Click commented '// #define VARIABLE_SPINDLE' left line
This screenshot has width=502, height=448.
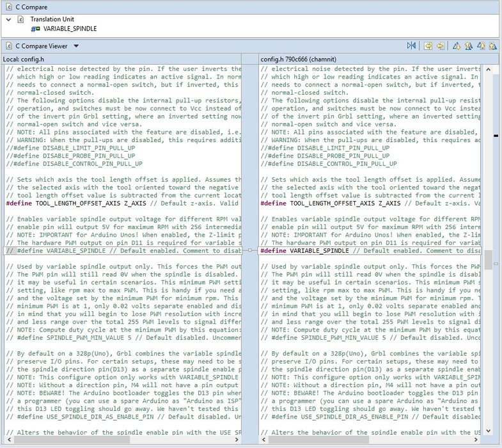pyautogui.click(x=123, y=251)
